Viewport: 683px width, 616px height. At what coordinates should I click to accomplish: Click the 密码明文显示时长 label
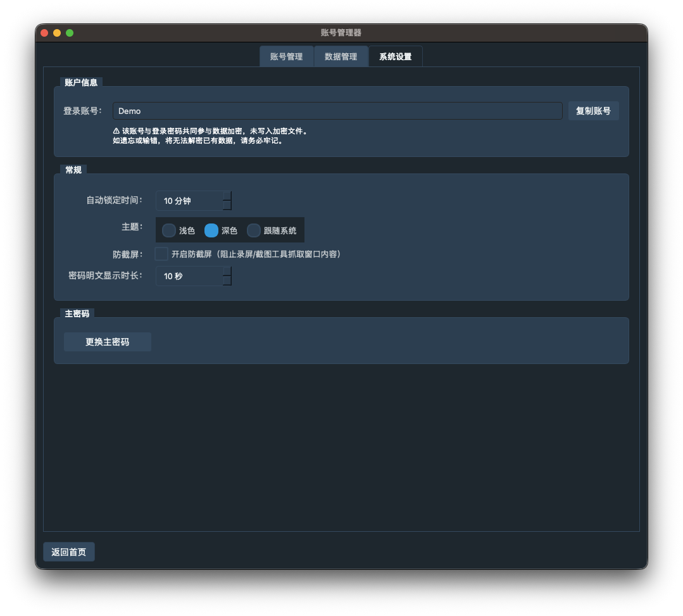106,276
